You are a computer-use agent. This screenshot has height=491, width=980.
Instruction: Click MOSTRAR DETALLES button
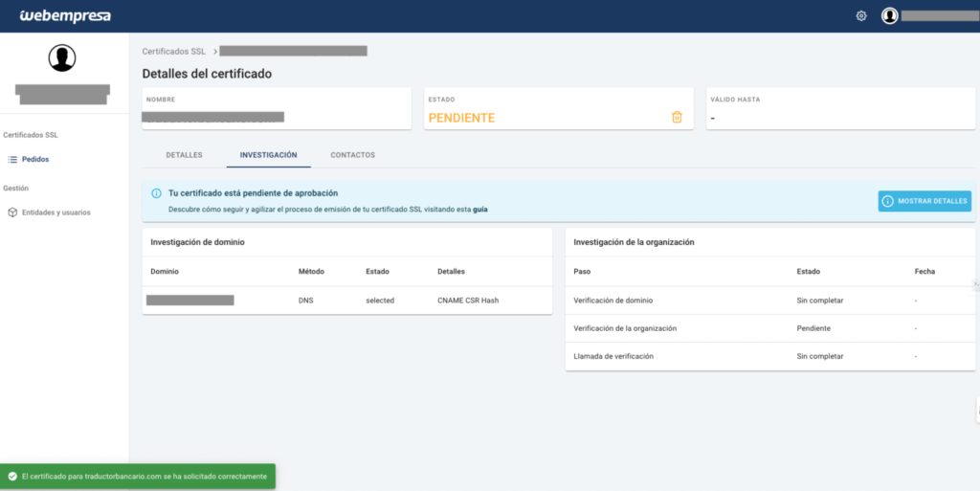(924, 201)
